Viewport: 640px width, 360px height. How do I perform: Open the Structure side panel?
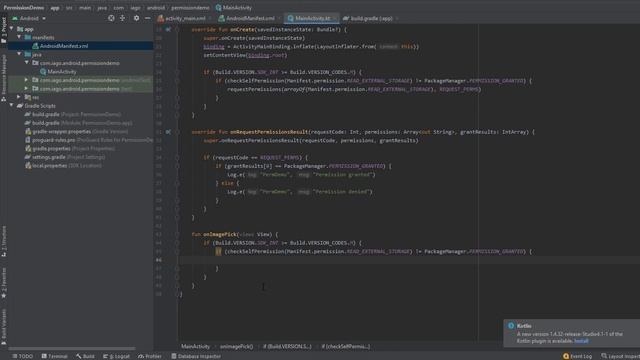(x=4, y=241)
